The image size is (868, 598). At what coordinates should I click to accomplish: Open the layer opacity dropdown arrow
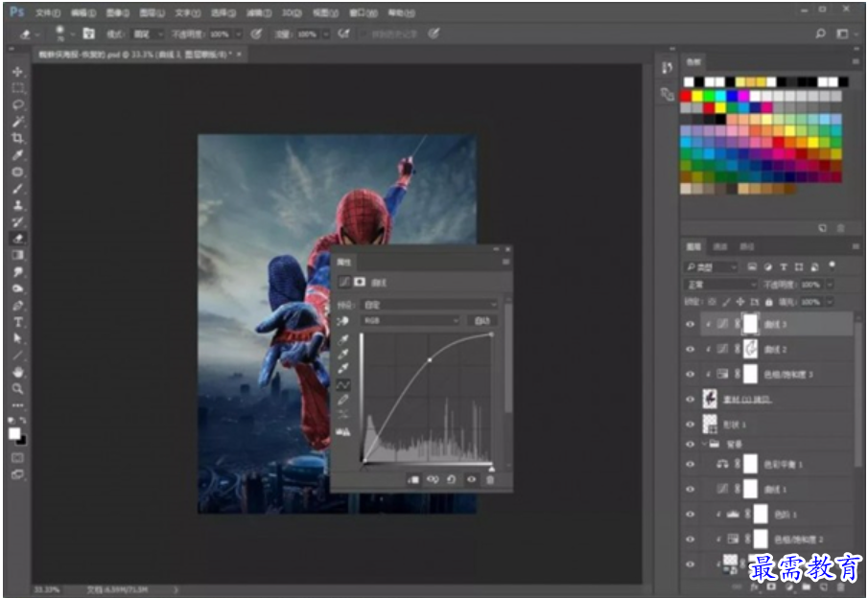click(x=830, y=285)
